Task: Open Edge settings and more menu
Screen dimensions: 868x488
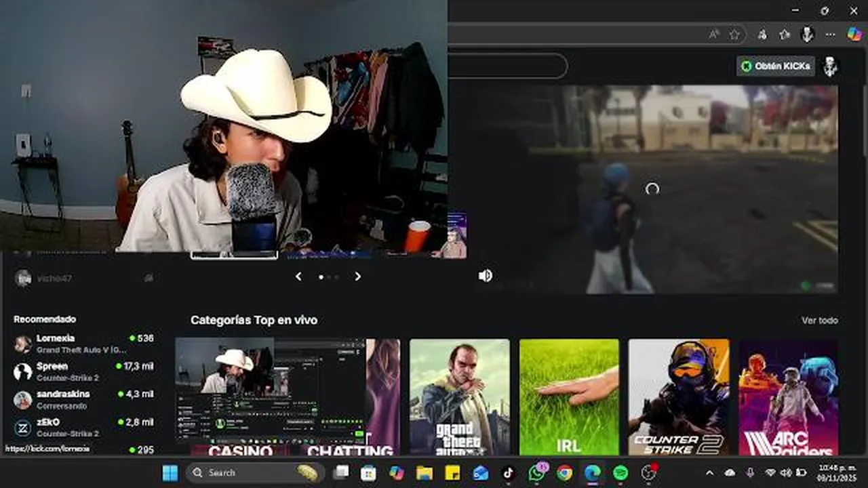Action: pyautogui.click(x=830, y=34)
